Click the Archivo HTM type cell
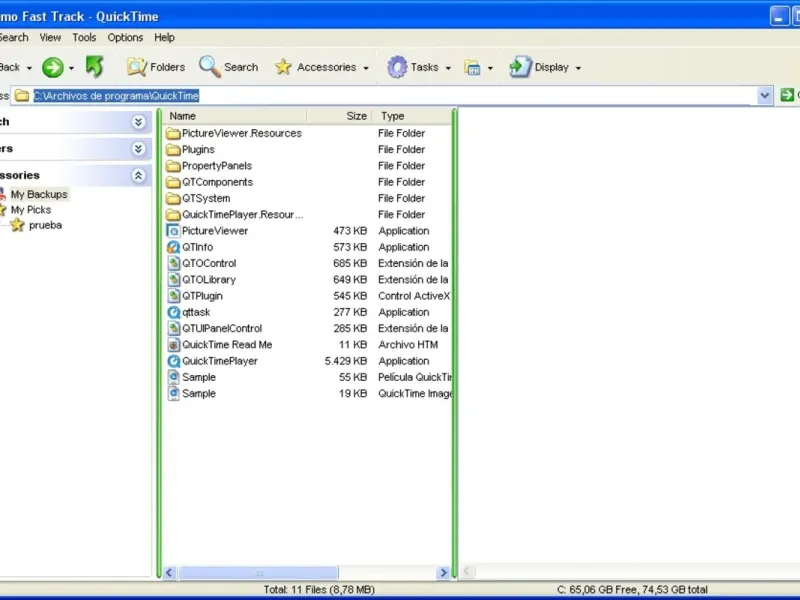This screenshot has height=600, width=800. tap(408, 345)
